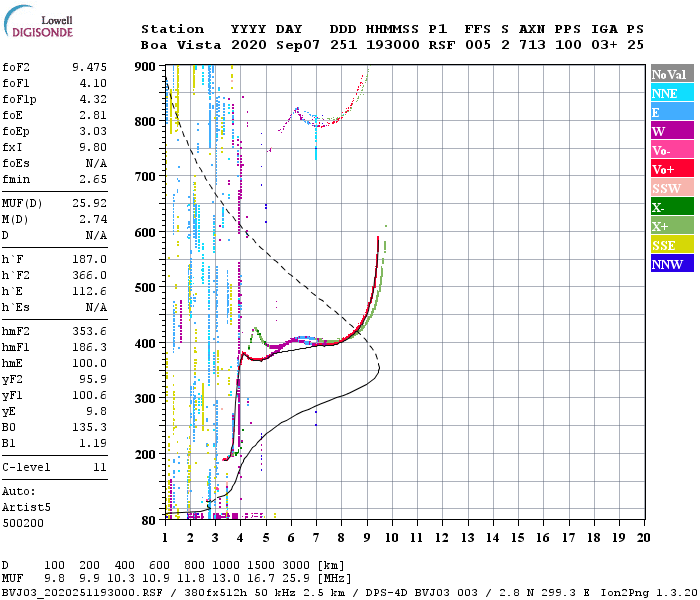Image resolution: width=700 pixels, height=600 pixels.
Task: Select the SSE yellow legend swatch
Action: point(672,245)
